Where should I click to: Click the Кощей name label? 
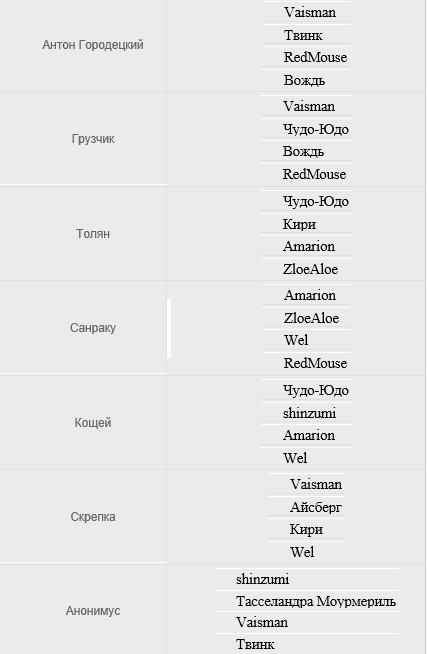click(93, 423)
